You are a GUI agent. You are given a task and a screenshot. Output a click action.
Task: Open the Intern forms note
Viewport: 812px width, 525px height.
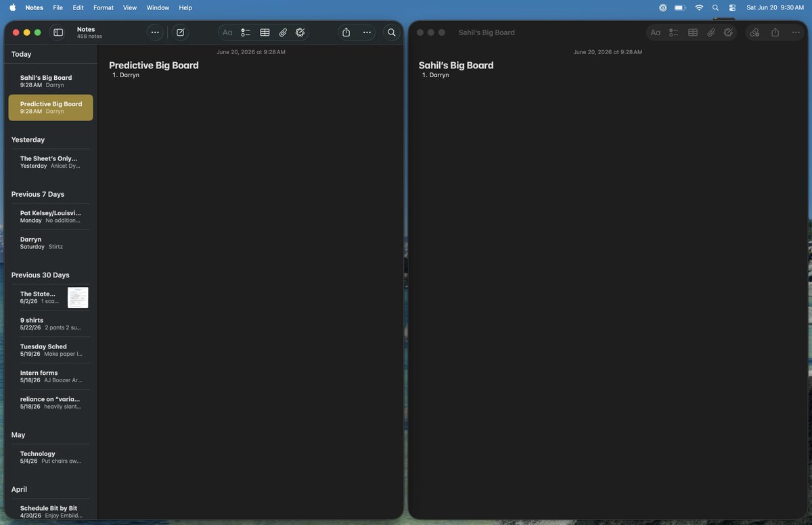coord(51,377)
